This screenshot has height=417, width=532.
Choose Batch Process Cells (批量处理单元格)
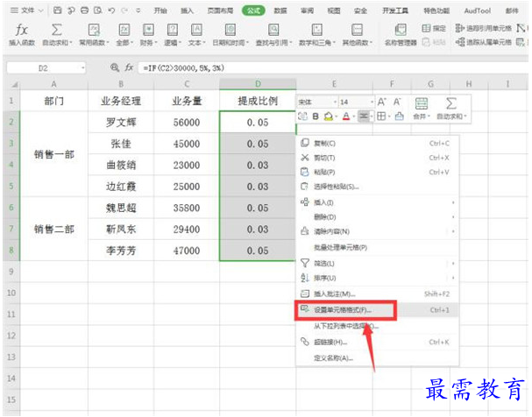click(x=377, y=248)
